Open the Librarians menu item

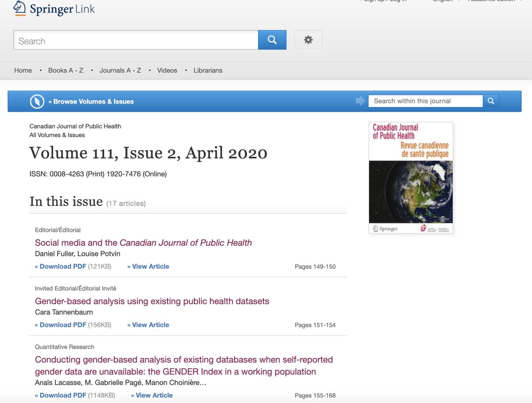[208, 70]
